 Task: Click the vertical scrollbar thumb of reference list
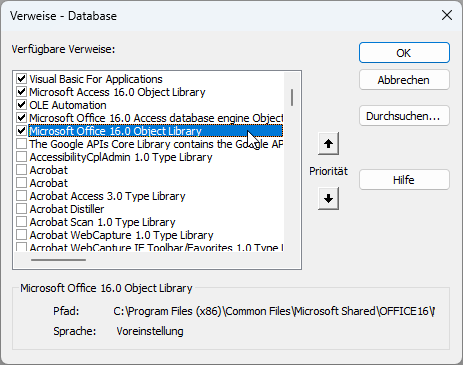click(292, 97)
